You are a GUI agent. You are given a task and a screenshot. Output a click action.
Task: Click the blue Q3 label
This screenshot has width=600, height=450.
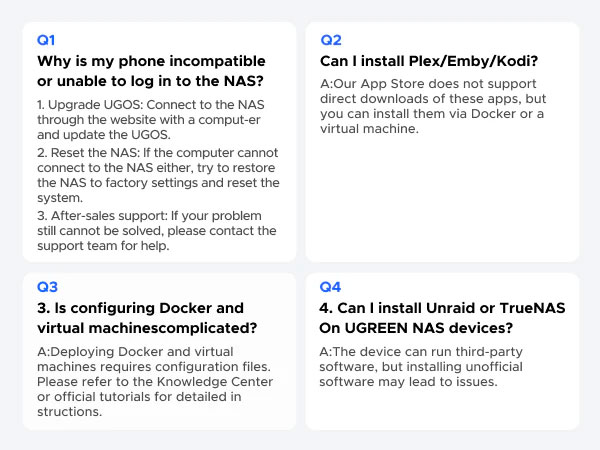point(47,287)
